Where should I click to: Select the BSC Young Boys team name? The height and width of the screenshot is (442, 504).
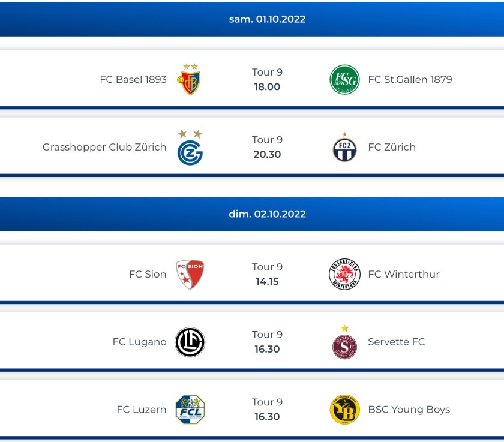coord(409,410)
